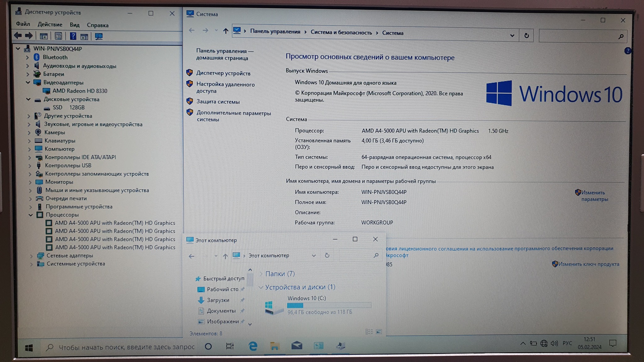Click the scan for hardware changes toolbar icon
The height and width of the screenshot is (362, 644).
pos(99,36)
